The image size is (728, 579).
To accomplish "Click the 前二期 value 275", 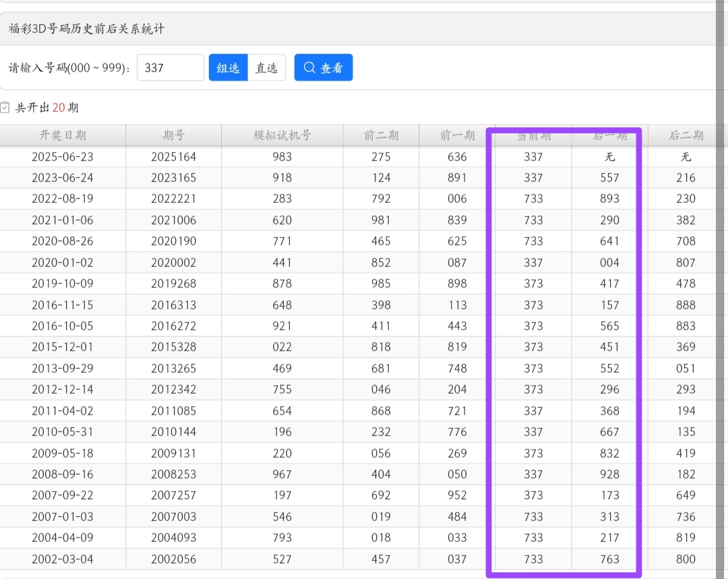I will [381, 157].
